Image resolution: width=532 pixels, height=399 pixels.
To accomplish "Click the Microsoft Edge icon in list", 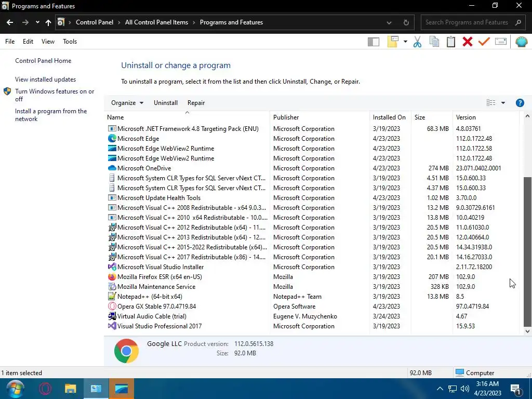I will [112, 138].
